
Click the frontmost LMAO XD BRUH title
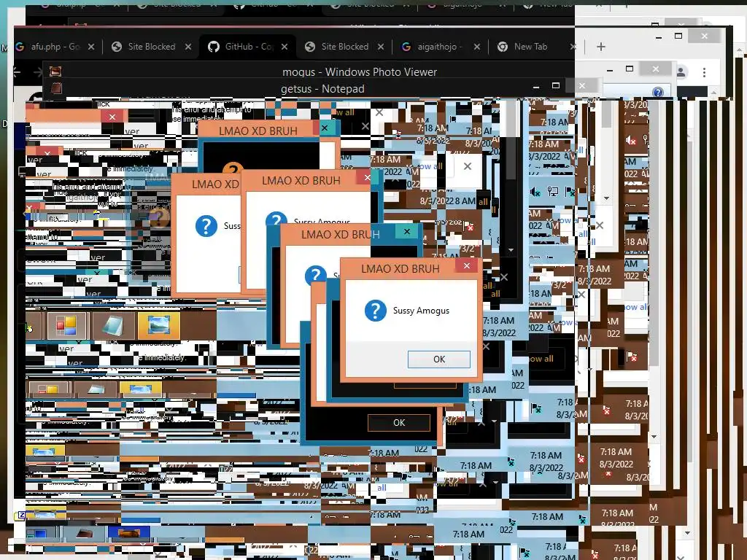tap(400, 268)
